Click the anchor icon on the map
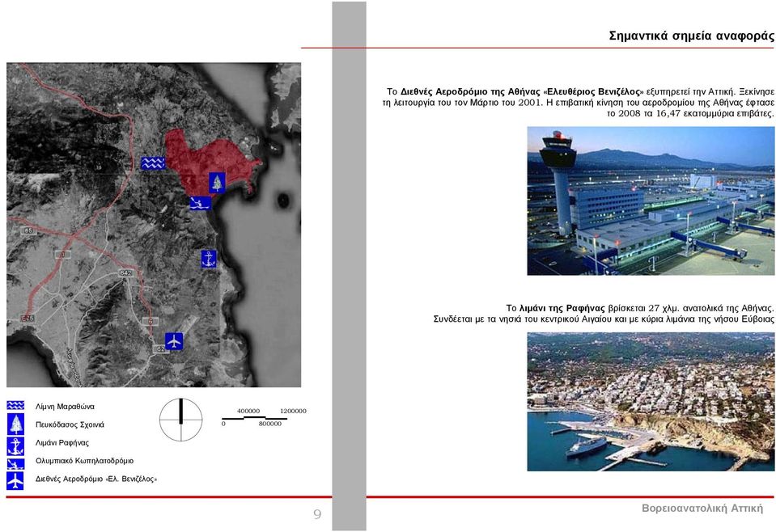Image resolution: width=776 pixels, height=532 pixels. pos(209,259)
